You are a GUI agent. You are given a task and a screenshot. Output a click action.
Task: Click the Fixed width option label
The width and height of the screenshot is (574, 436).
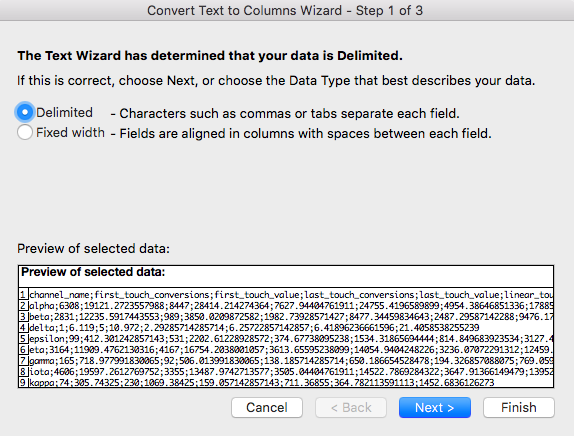pyautogui.click(x=70, y=133)
